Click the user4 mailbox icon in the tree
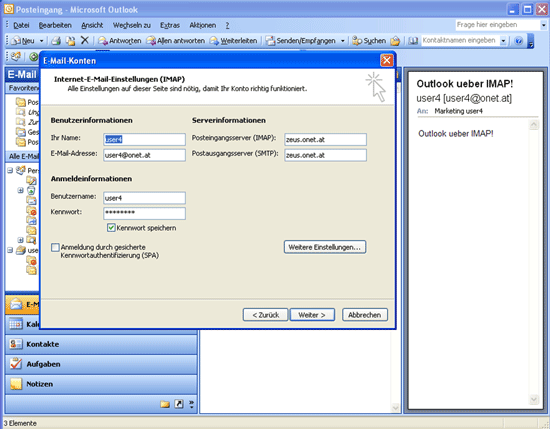 (x=21, y=250)
